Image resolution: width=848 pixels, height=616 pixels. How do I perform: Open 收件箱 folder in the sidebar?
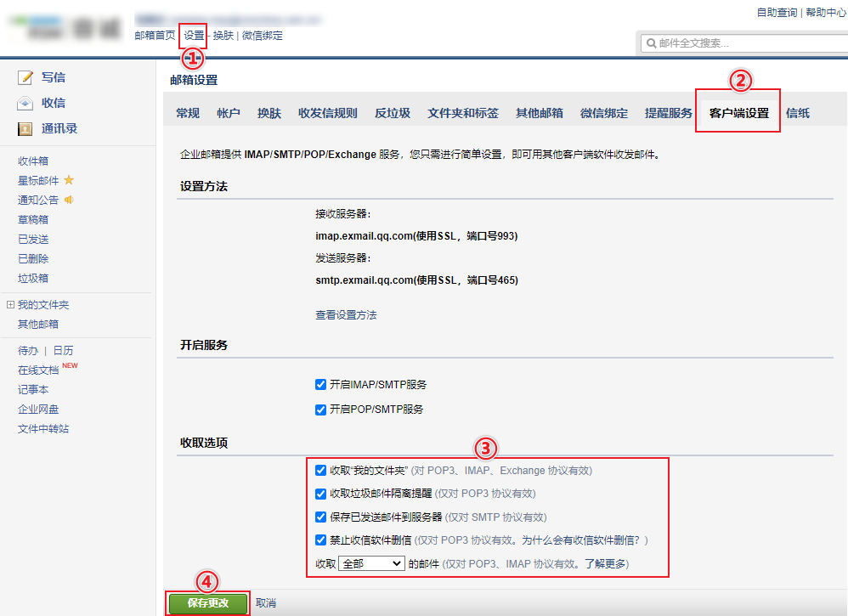tap(33, 161)
